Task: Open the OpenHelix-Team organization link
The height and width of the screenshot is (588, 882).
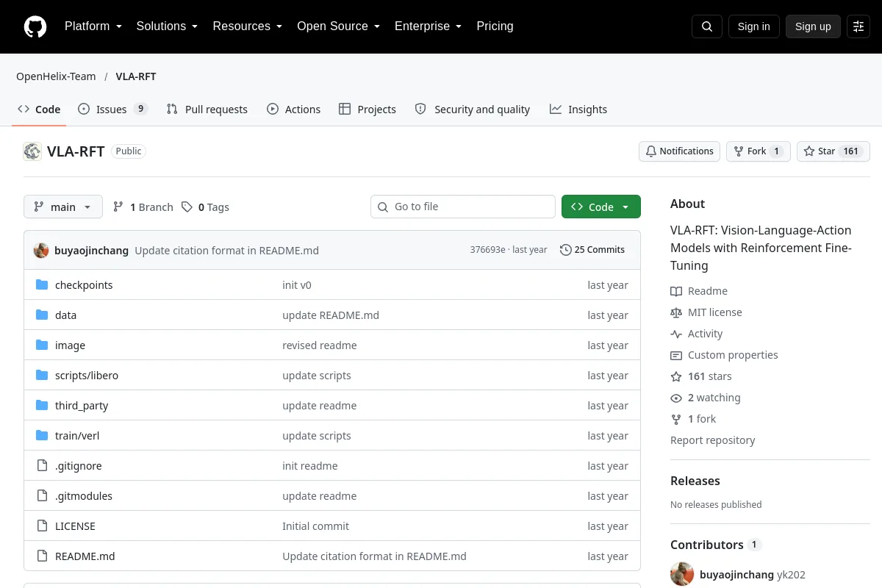Action: click(x=57, y=76)
